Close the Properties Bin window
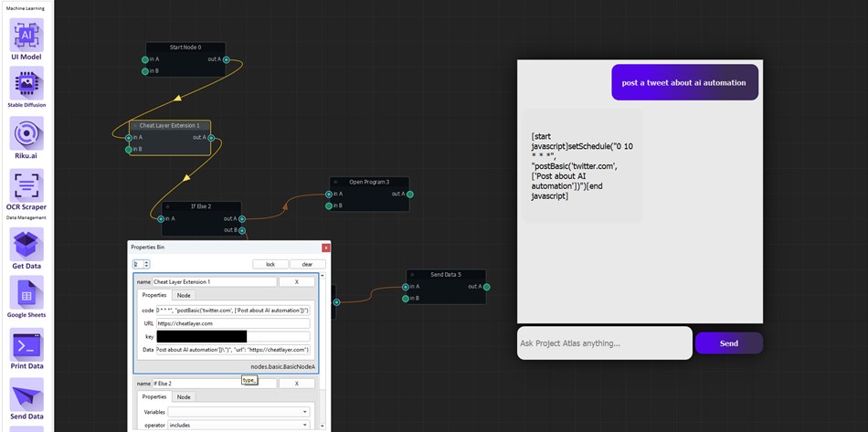 click(x=326, y=248)
